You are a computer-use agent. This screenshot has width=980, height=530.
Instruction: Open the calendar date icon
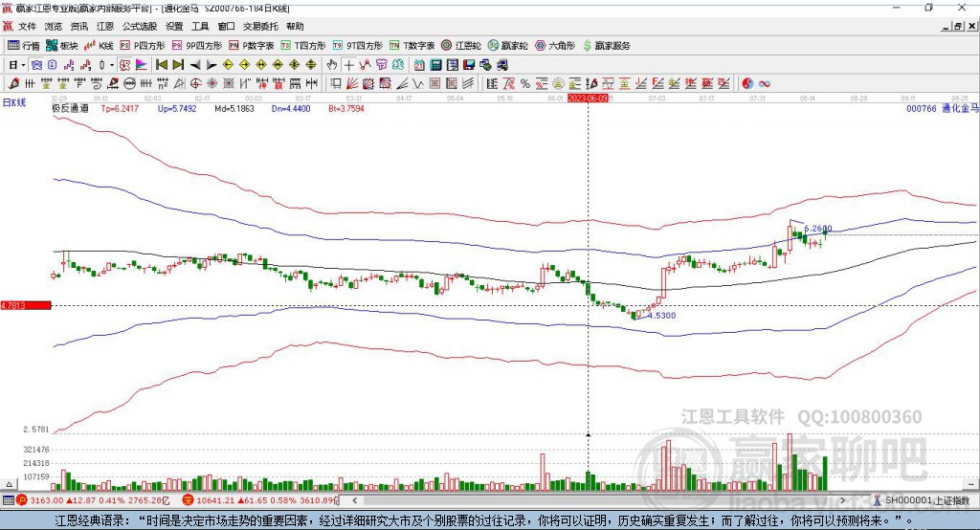pos(419,65)
